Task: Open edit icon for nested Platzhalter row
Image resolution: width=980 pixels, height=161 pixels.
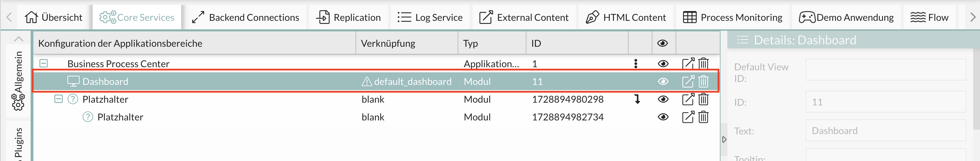Action: point(688,117)
